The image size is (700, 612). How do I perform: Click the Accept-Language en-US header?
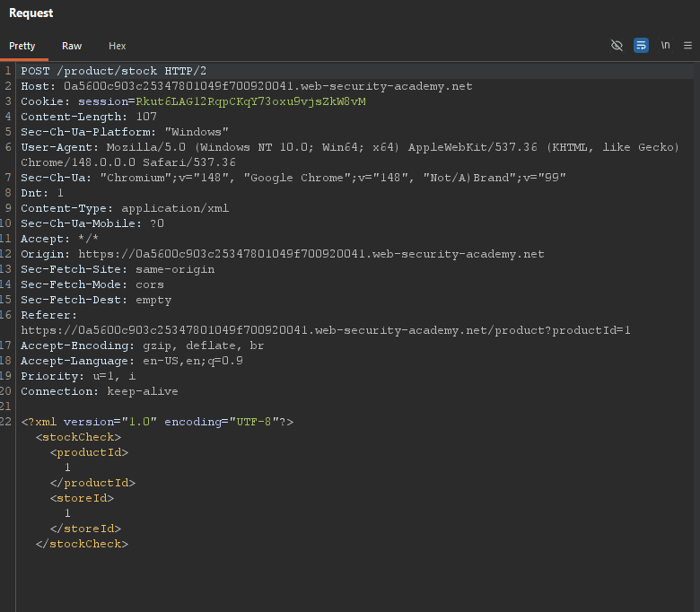pyautogui.click(x=132, y=361)
